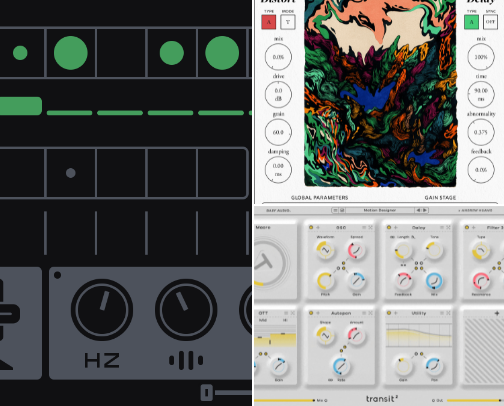Toggle the OSC module power button
504x406 pixels.
click(x=311, y=227)
